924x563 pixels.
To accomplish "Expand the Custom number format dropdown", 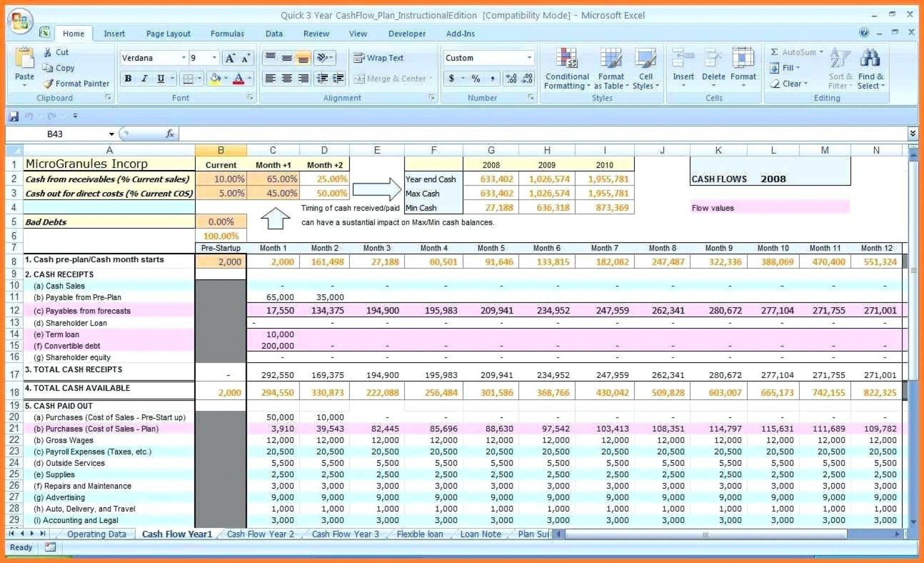I will tap(529, 58).
